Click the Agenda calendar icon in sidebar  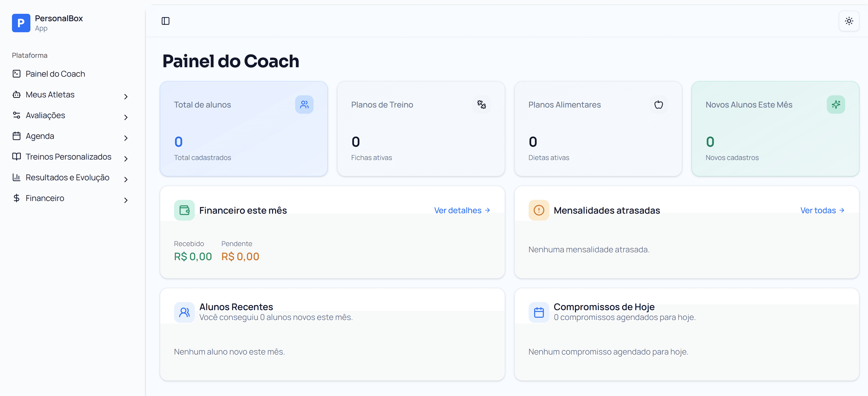(17, 136)
